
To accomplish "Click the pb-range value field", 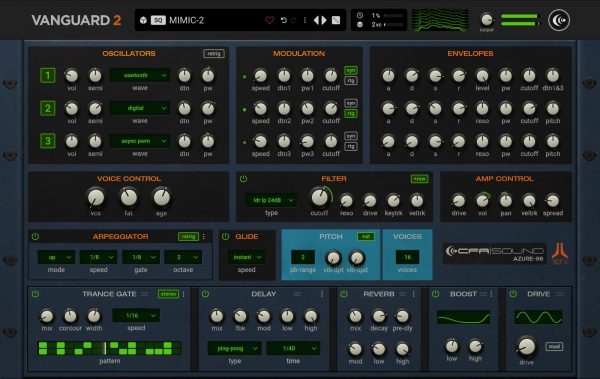I will coord(303,257).
